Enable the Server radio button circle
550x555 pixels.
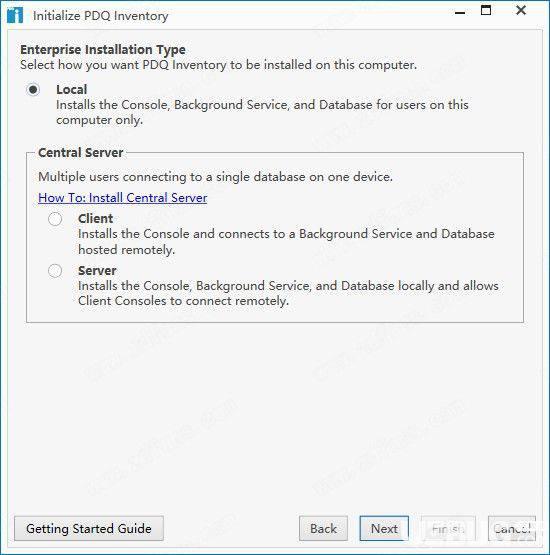pos(55,271)
